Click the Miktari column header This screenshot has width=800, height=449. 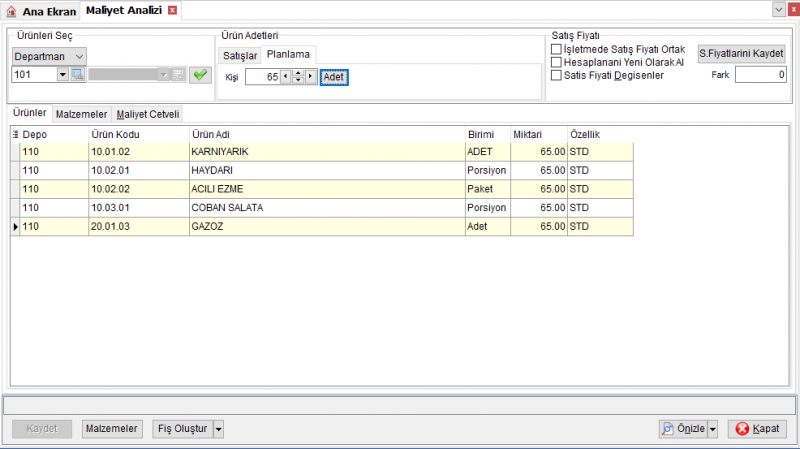pos(539,135)
